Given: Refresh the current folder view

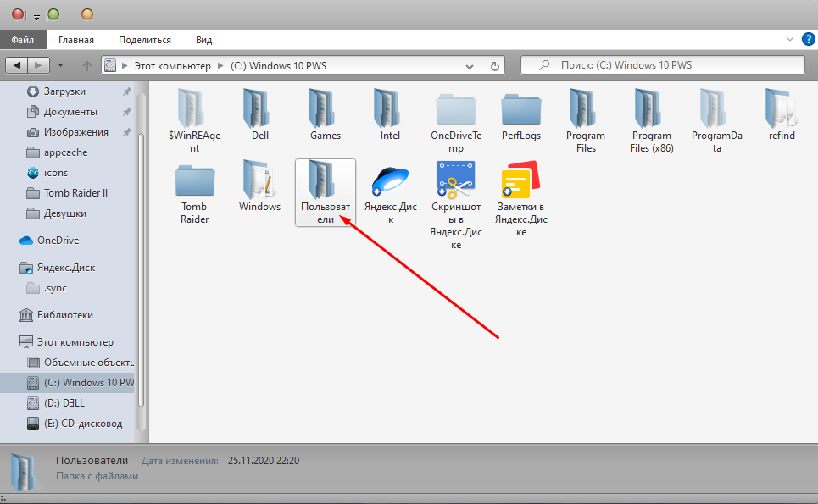Looking at the screenshot, I should (x=494, y=66).
